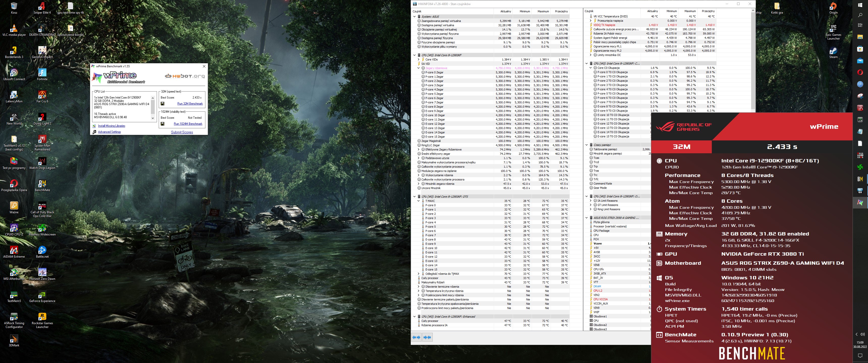This screenshot has height=363, width=868.
Task: Open Kotki gra folder on desktop
Action: pos(777,8)
